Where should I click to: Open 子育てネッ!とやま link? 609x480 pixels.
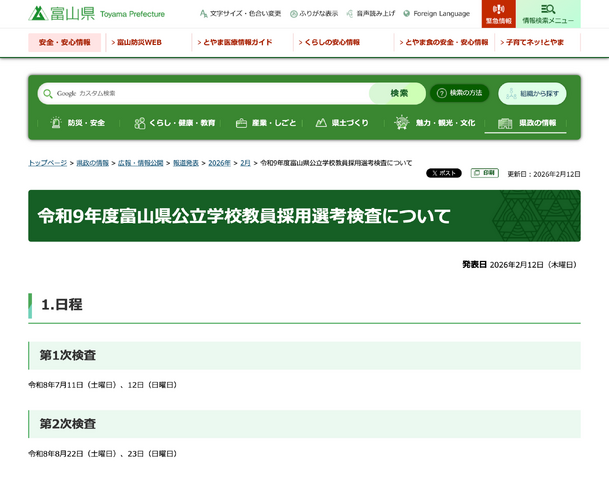(x=532, y=42)
